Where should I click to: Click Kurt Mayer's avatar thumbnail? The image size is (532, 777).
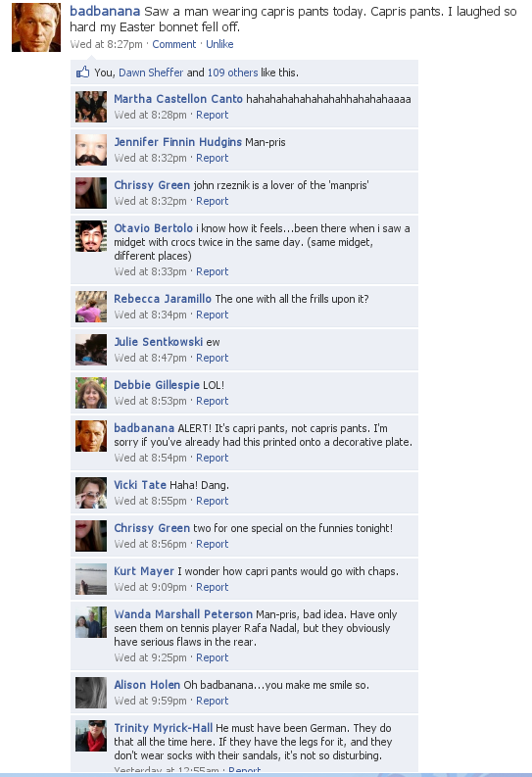click(x=91, y=579)
